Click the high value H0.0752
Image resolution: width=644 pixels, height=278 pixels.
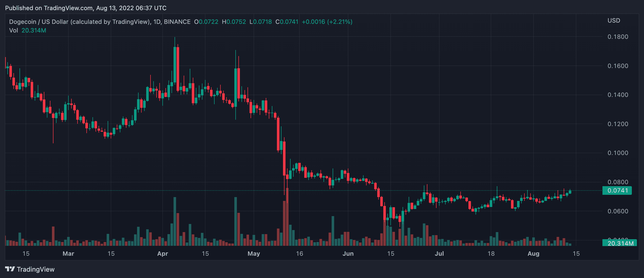[x=234, y=22]
